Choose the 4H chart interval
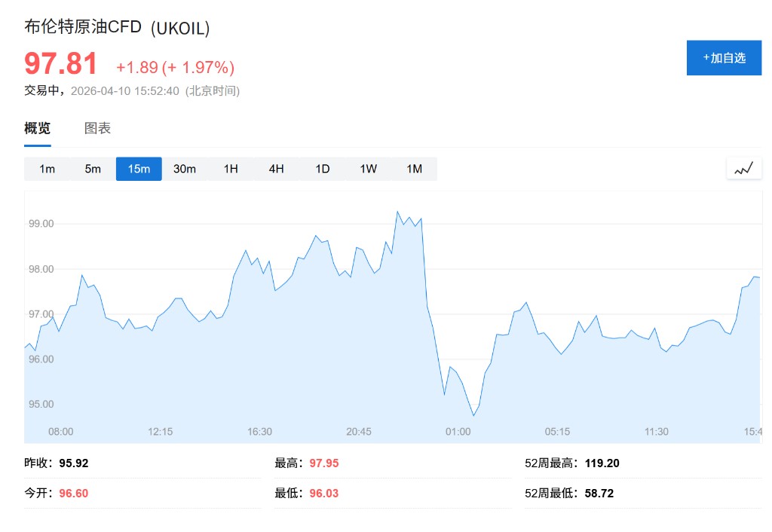 tap(277, 169)
